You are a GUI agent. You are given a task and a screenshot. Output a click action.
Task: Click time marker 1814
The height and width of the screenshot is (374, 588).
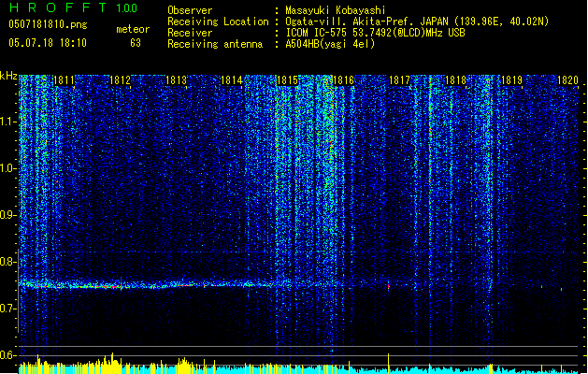pyautogui.click(x=232, y=80)
